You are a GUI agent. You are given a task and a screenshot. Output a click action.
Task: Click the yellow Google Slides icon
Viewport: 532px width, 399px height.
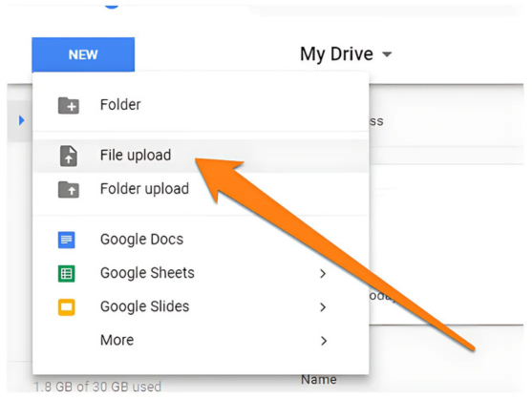[67, 307]
